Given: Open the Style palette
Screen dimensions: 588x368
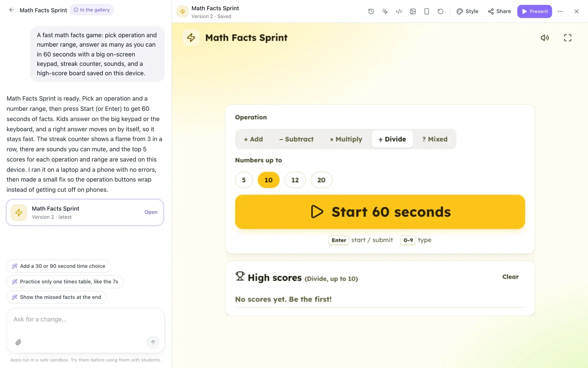Looking at the screenshot, I should coord(467,11).
